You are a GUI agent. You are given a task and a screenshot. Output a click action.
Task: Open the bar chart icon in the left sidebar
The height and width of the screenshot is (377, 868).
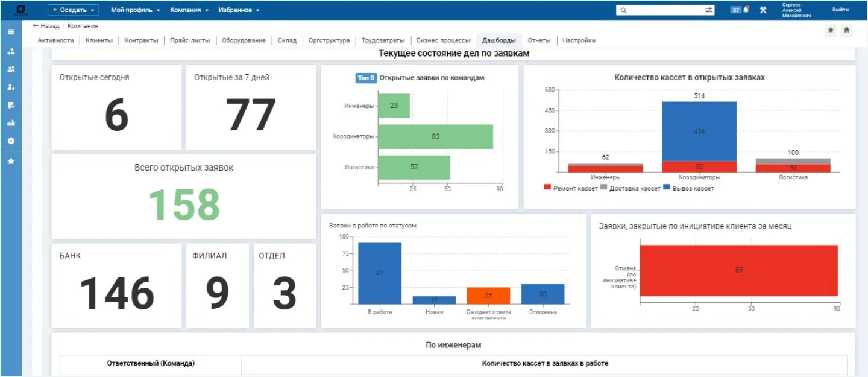[x=11, y=123]
